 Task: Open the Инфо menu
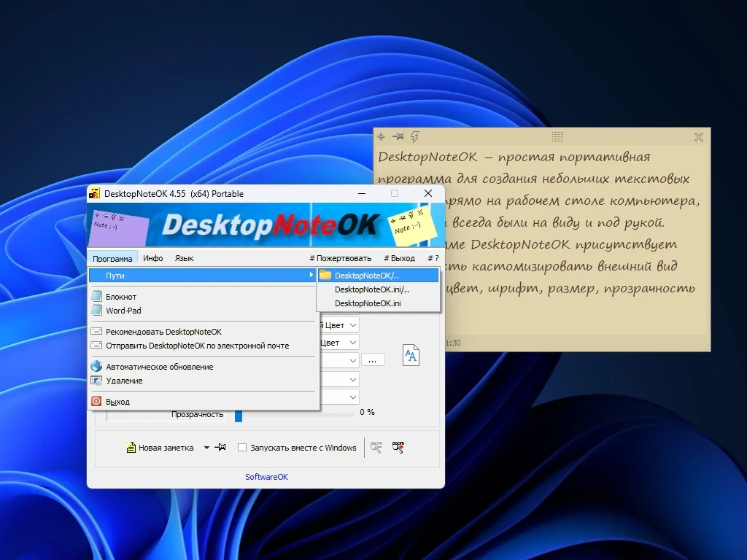click(x=153, y=258)
